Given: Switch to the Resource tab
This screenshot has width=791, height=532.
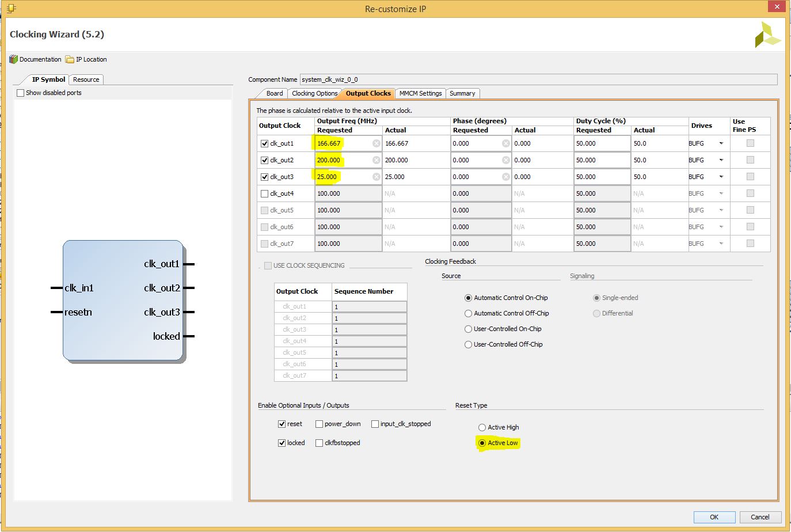Looking at the screenshot, I should click(86, 79).
